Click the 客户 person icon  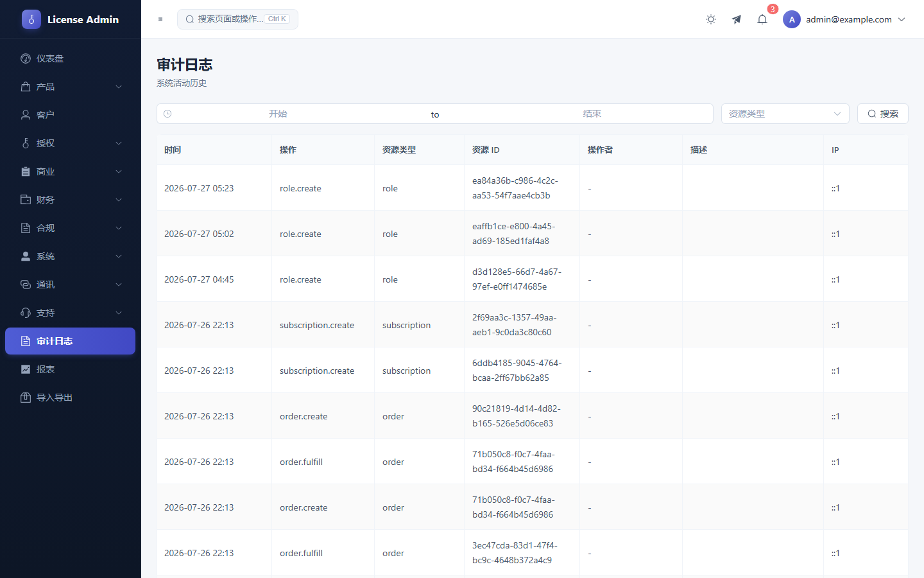point(26,115)
